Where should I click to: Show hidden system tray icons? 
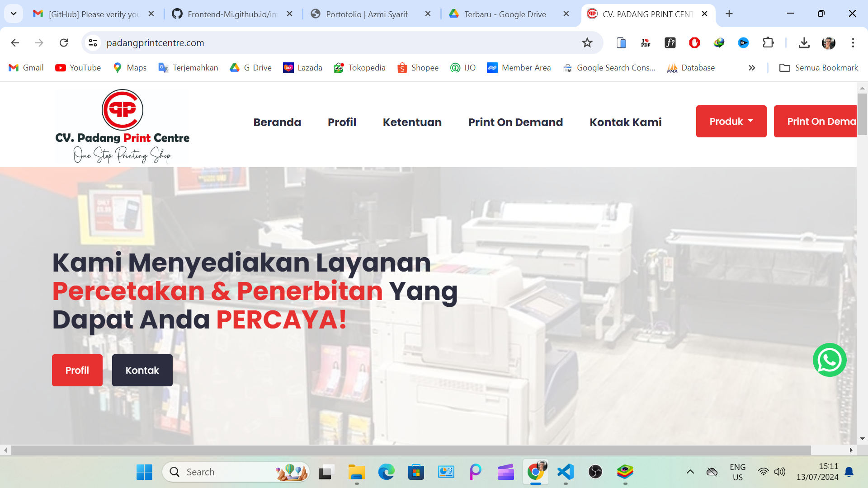tap(690, 472)
